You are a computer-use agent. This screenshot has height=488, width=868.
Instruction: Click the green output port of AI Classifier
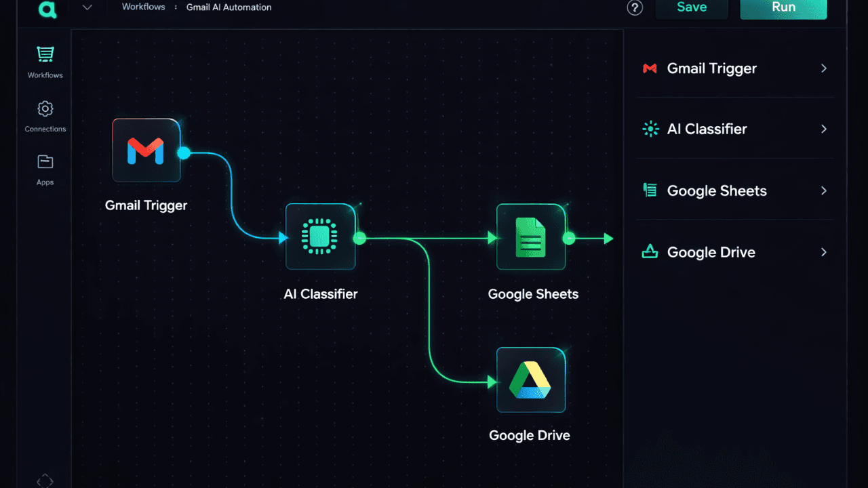(359, 238)
